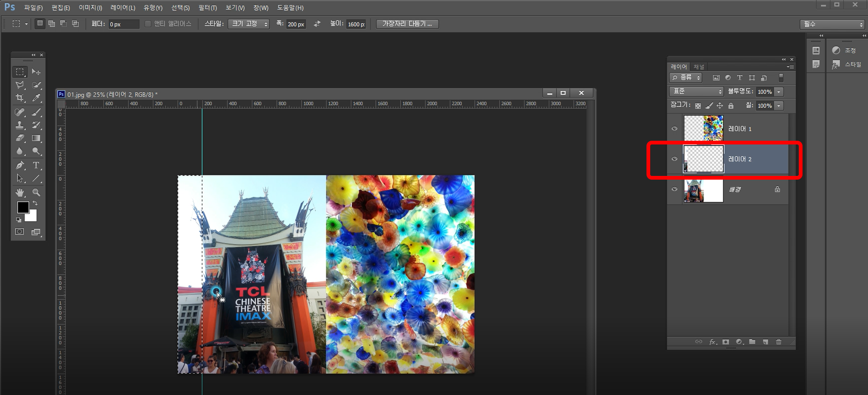Select the Brush tool

36,112
